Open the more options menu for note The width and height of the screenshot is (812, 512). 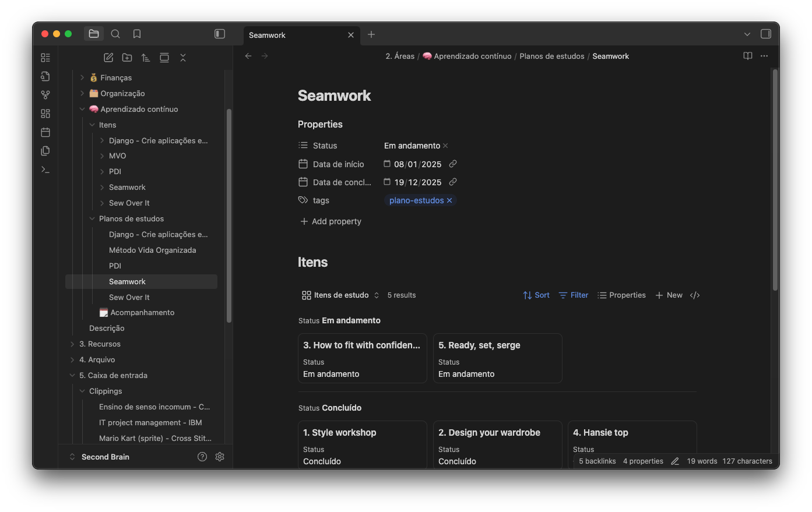[x=764, y=56]
